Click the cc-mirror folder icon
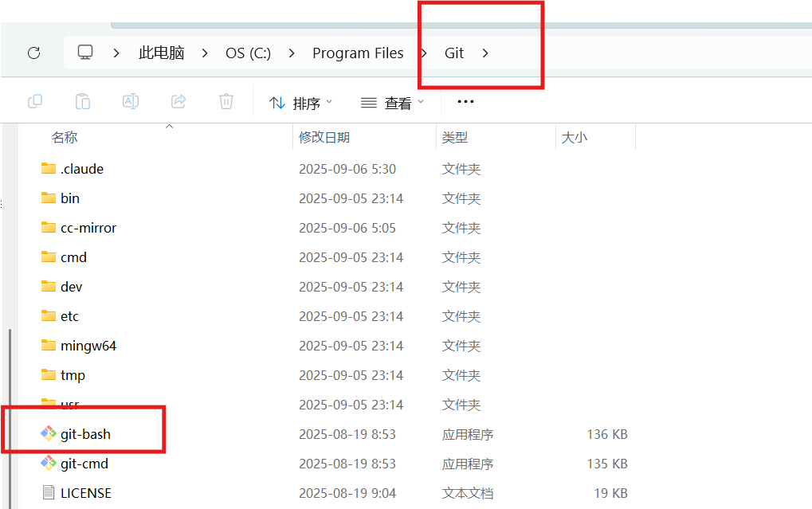The image size is (812, 509). point(49,227)
